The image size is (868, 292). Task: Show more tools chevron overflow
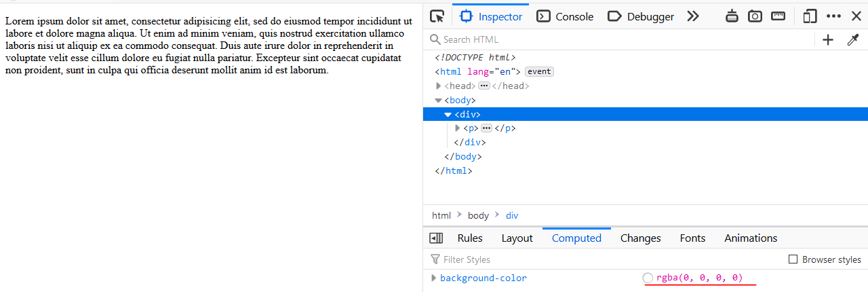pyautogui.click(x=692, y=16)
